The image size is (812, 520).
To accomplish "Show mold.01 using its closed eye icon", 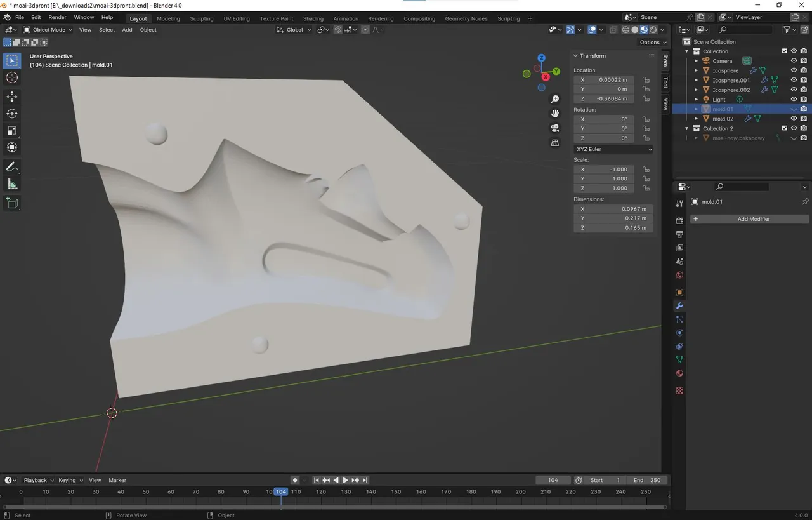I will (x=794, y=109).
